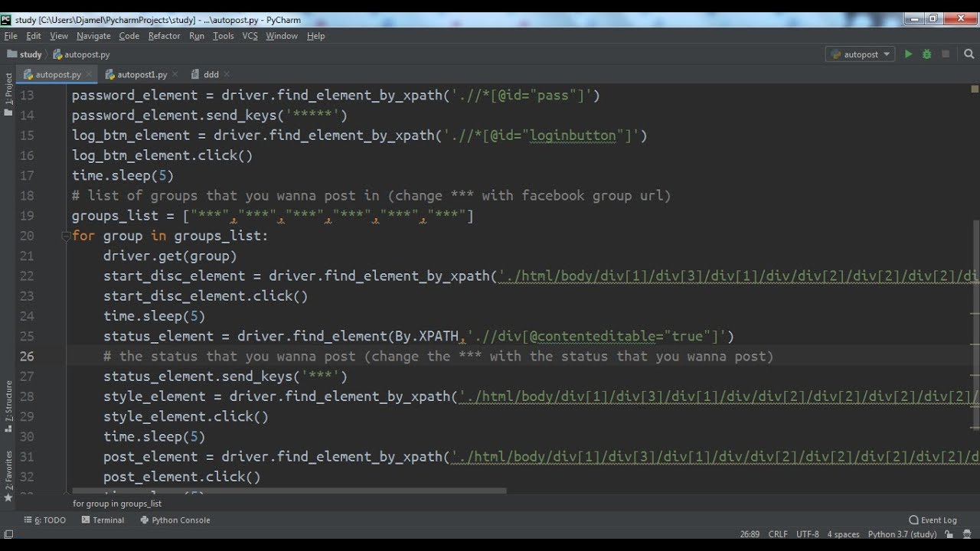This screenshot has width=980, height=551.
Task: Click password_element.send_keys line 14
Action: click(x=210, y=116)
